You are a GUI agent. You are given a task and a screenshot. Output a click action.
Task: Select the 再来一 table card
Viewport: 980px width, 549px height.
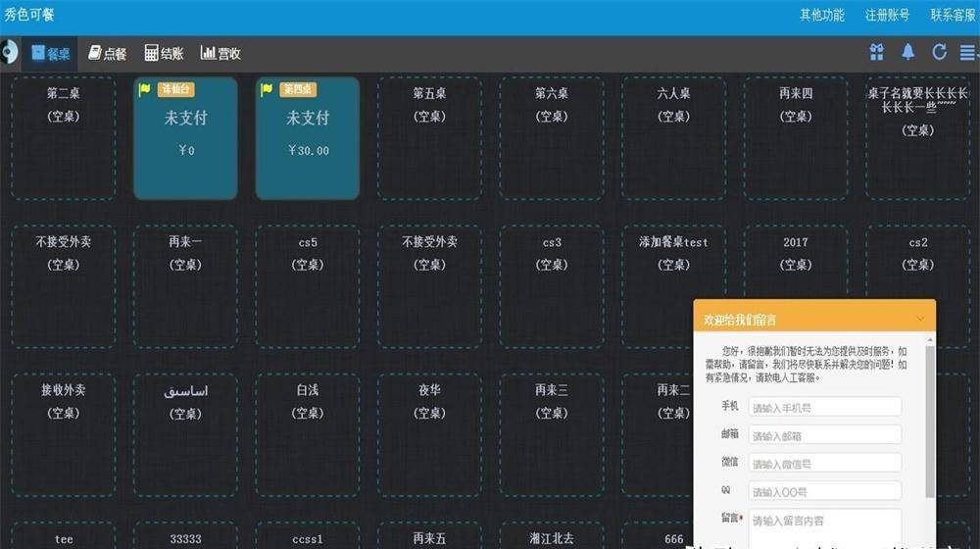point(185,286)
